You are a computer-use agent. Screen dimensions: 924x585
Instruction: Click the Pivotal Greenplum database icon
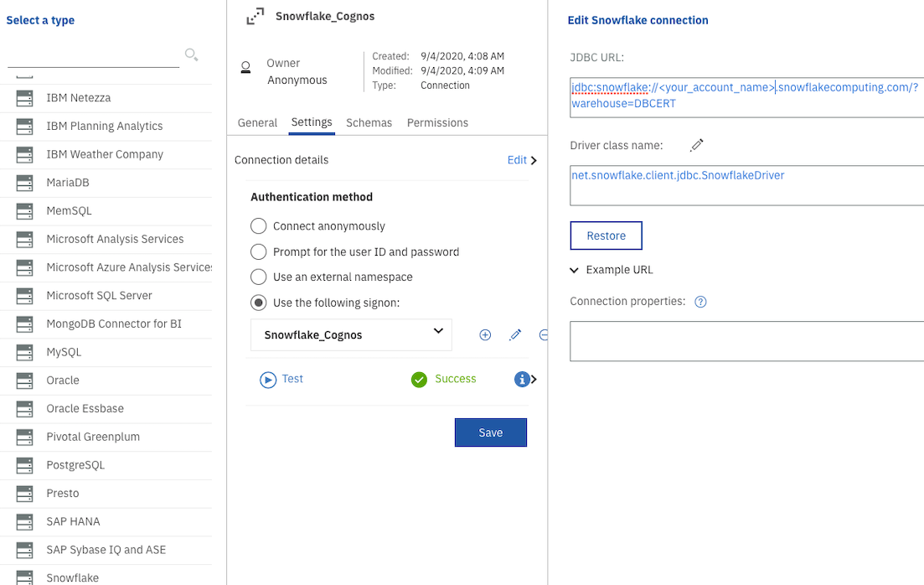[x=25, y=437]
